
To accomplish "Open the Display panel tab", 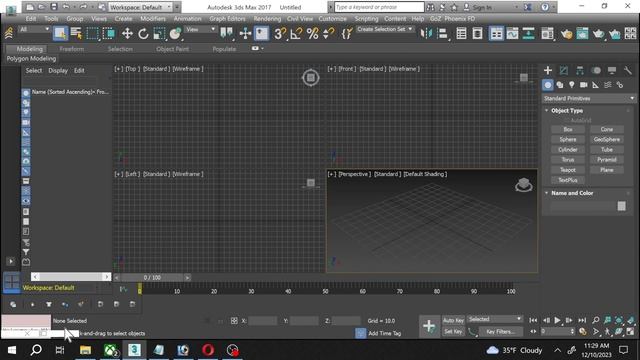I will coord(612,70).
